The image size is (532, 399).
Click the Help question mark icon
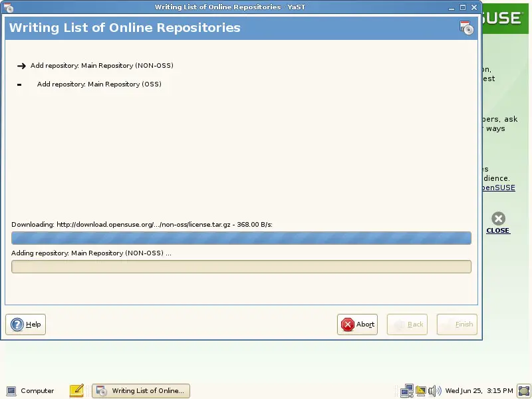click(x=17, y=325)
